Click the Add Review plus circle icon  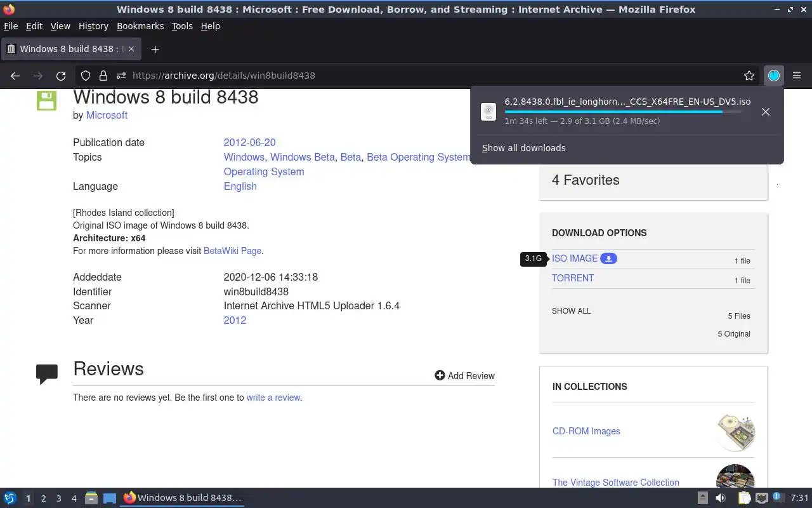tap(440, 375)
